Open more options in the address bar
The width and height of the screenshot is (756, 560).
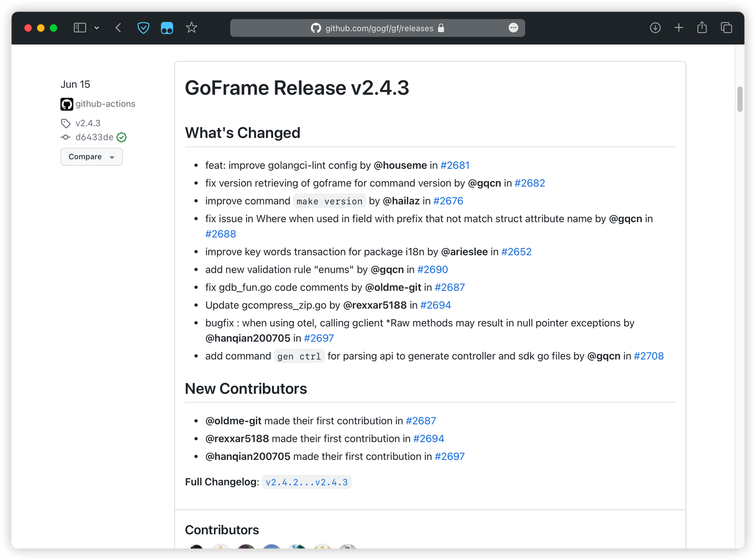(513, 27)
